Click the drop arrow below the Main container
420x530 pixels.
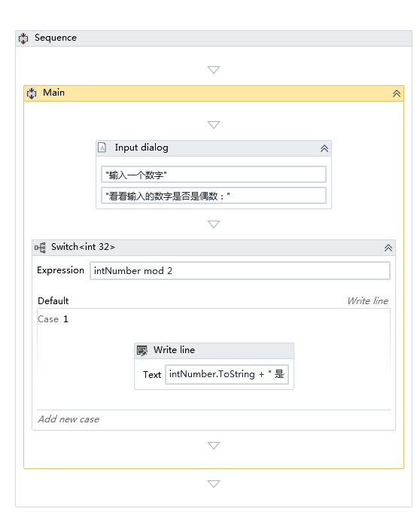coord(214,484)
